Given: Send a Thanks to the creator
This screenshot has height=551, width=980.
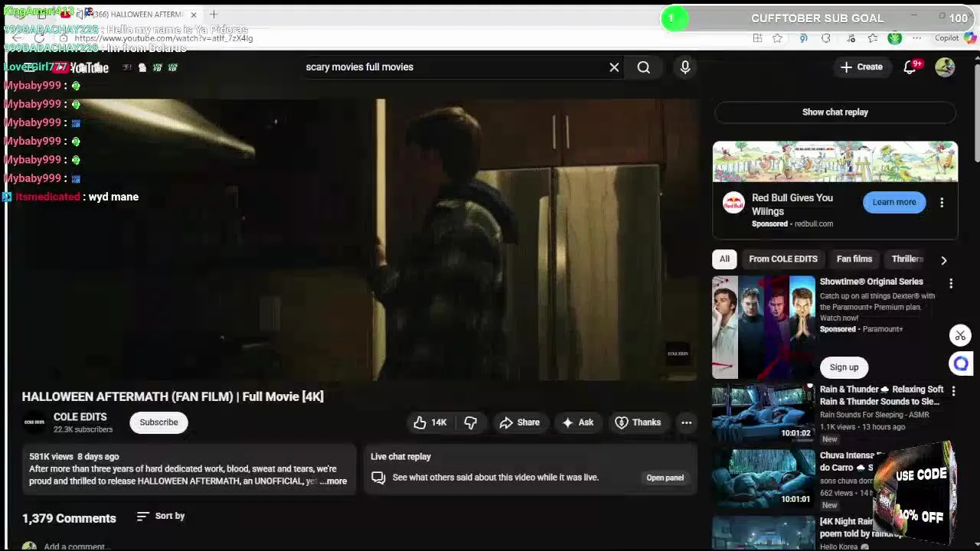Looking at the screenshot, I should pyautogui.click(x=638, y=422).
